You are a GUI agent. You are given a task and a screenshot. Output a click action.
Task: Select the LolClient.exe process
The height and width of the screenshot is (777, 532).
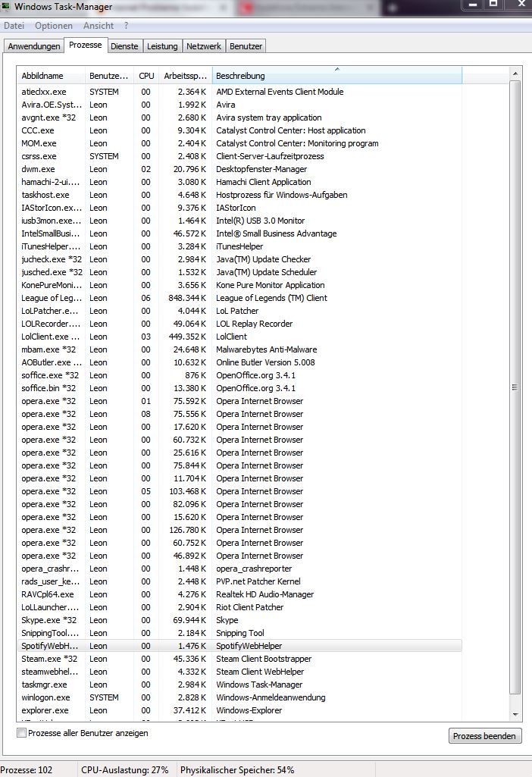point(239,337)
